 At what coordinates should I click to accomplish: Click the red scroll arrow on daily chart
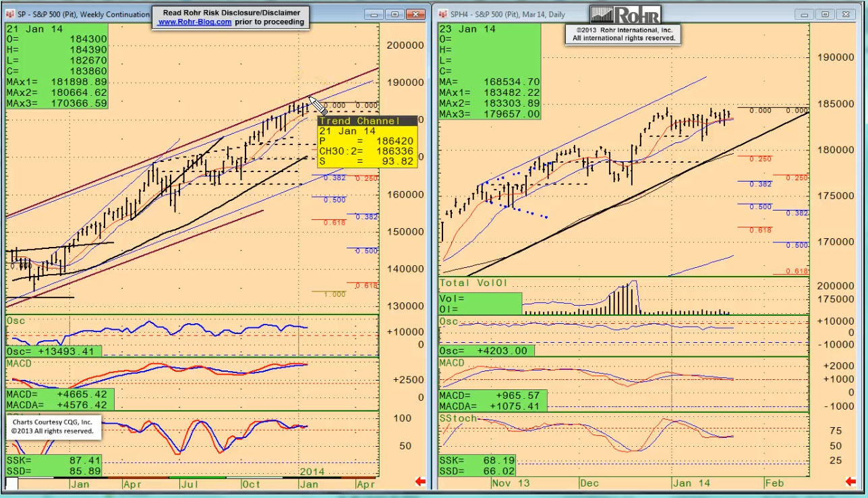click(852, 481)
